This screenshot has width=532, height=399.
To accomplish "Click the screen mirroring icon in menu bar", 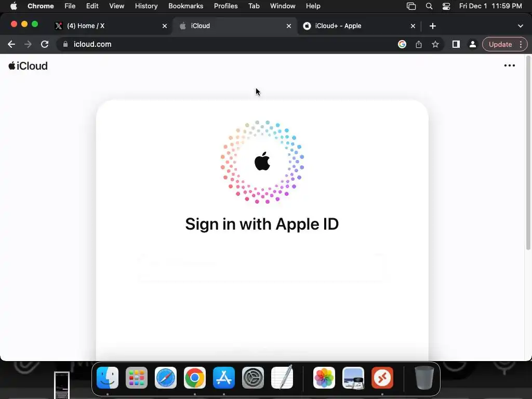I will pyautogui.click(x=411, y=6).
